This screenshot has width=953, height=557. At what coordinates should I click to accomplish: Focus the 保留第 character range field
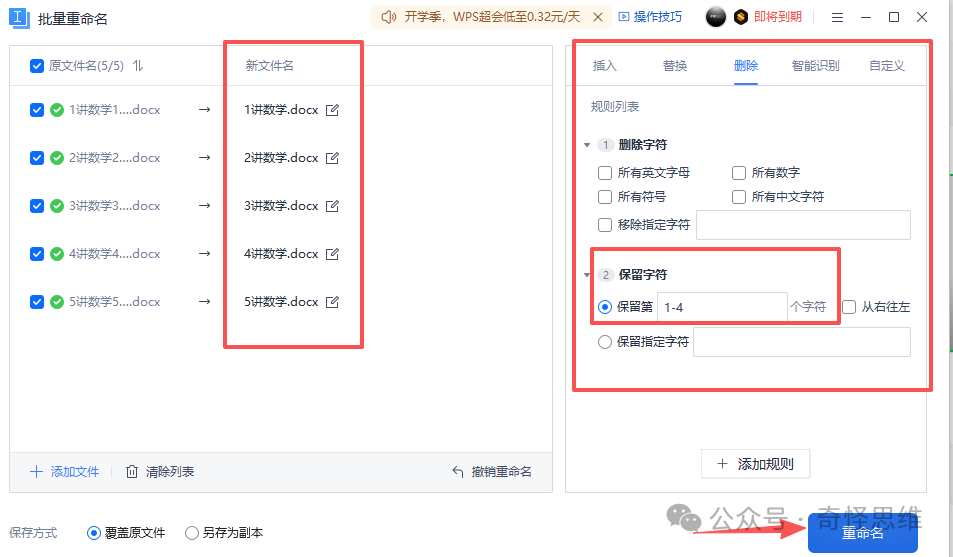pos(722,307)
